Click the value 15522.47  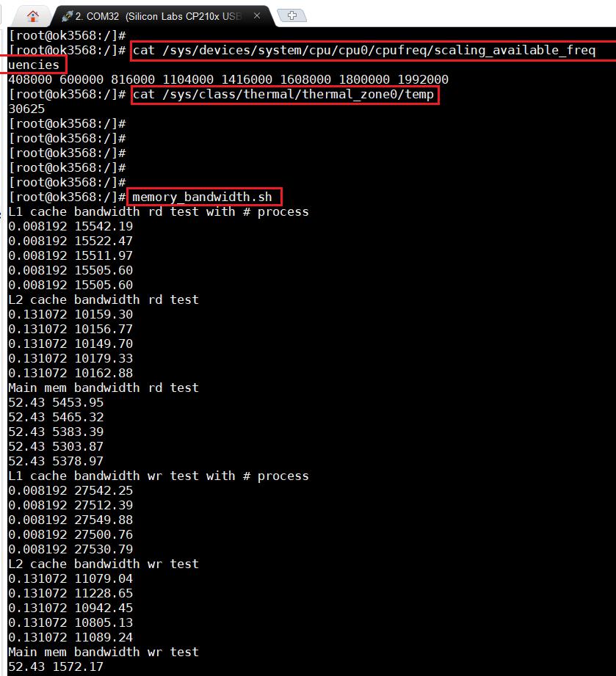[104, 241]
